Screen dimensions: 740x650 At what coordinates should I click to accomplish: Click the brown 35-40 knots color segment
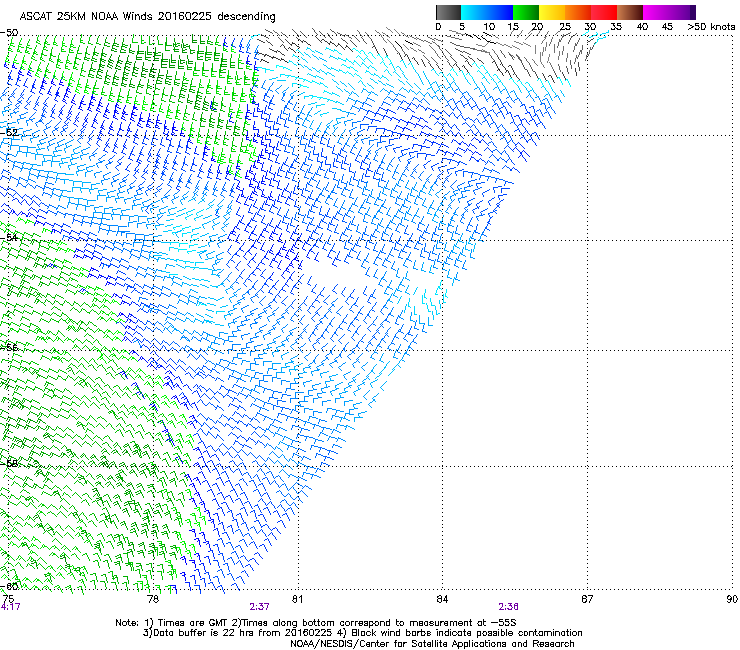(x=630, y=12)
